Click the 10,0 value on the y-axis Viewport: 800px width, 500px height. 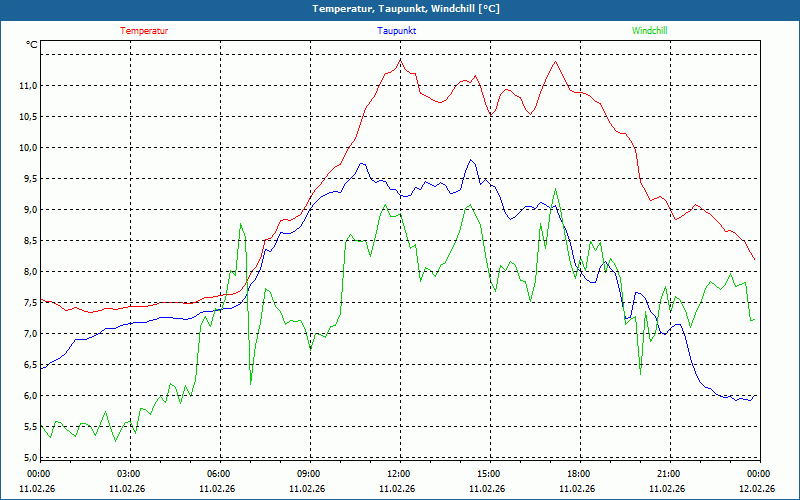(x=27, y=148)
